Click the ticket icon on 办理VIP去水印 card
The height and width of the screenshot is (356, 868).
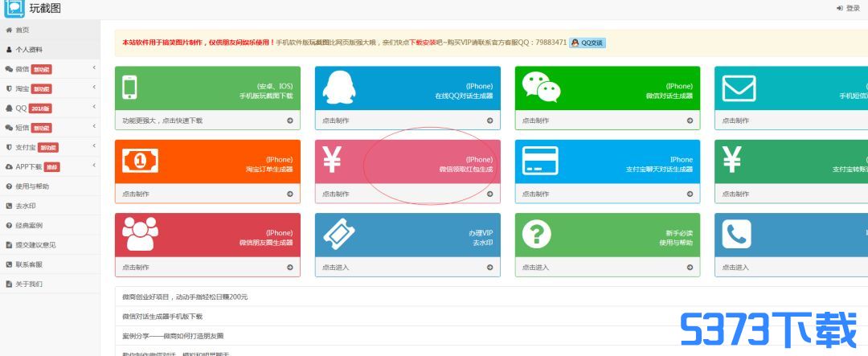[x=339, y=234]
